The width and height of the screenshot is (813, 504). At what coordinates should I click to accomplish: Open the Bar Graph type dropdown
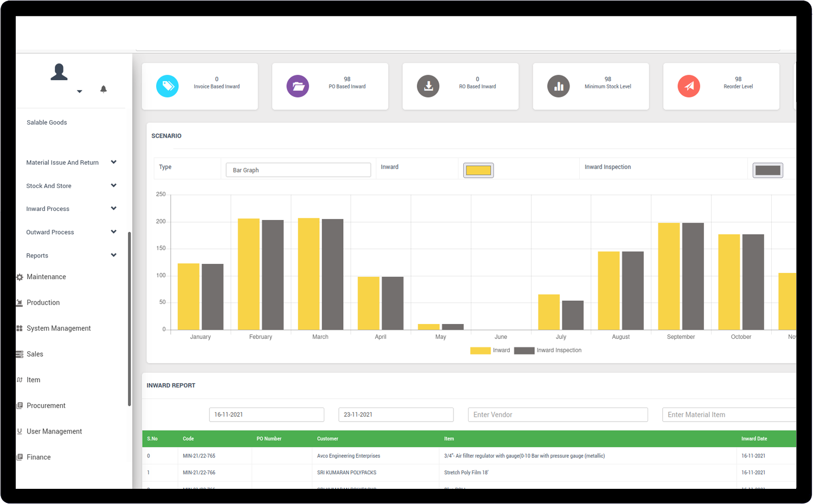[298, 170]
